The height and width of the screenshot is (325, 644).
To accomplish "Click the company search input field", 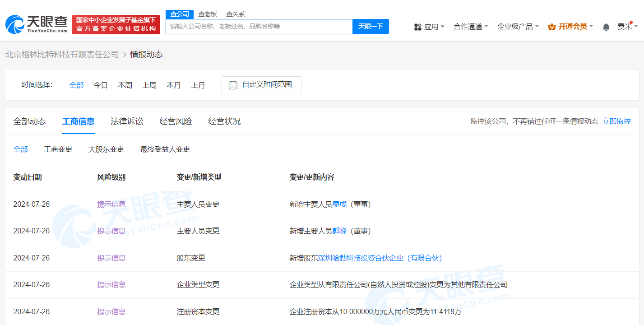I will [x=259, y=26].
